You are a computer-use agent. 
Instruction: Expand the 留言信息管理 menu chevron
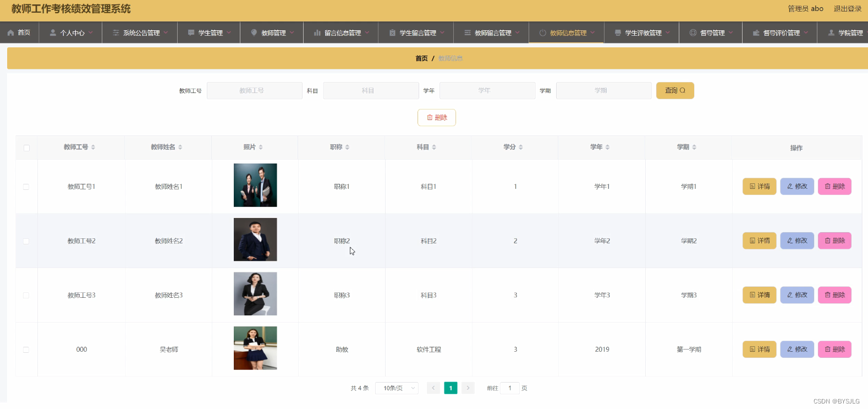(367, 33)
